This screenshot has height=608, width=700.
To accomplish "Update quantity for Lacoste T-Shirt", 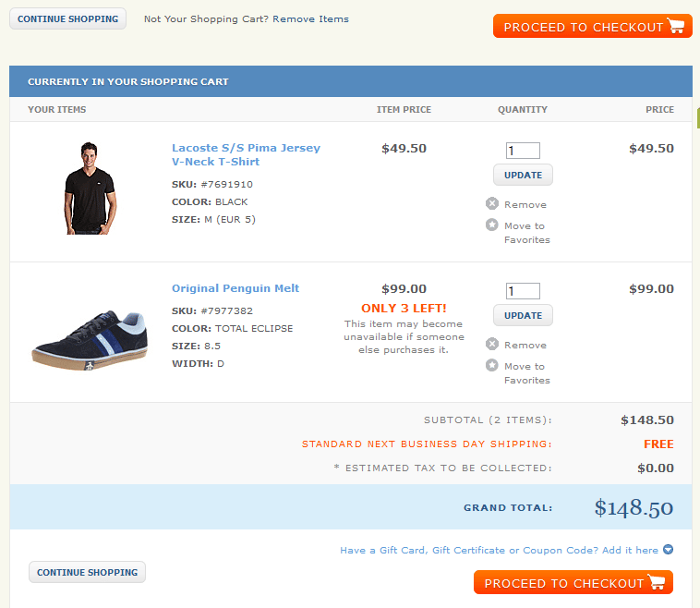I will (523, 176).
